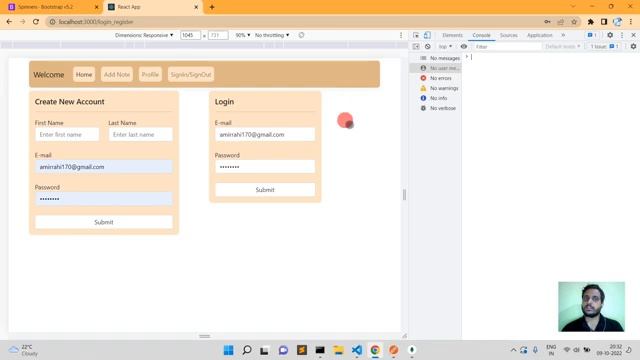Viewport: 640px width, 360px height.
Task: Open Postman from taskbar
Action: pyautogui.click(x=393, y=350)
